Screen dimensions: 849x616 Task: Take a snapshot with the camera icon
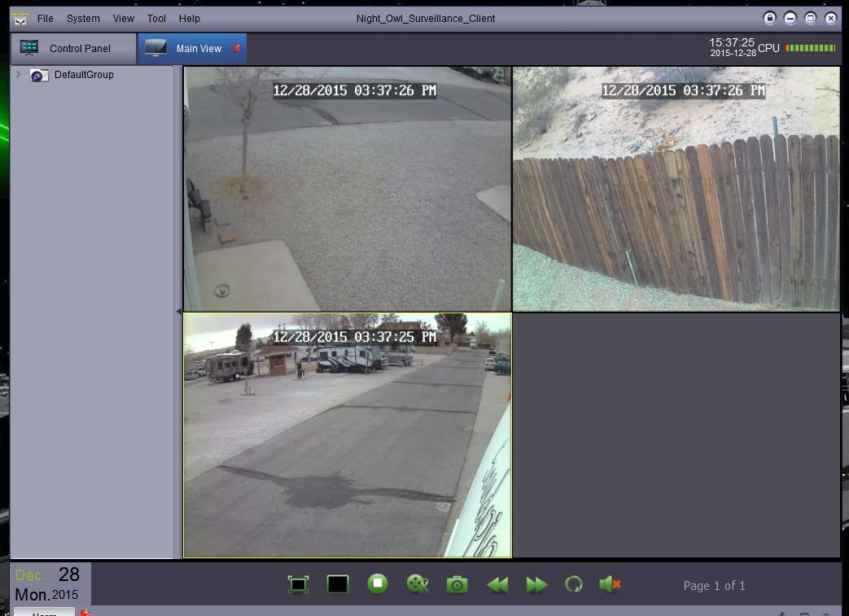click(x=457, y=584)
